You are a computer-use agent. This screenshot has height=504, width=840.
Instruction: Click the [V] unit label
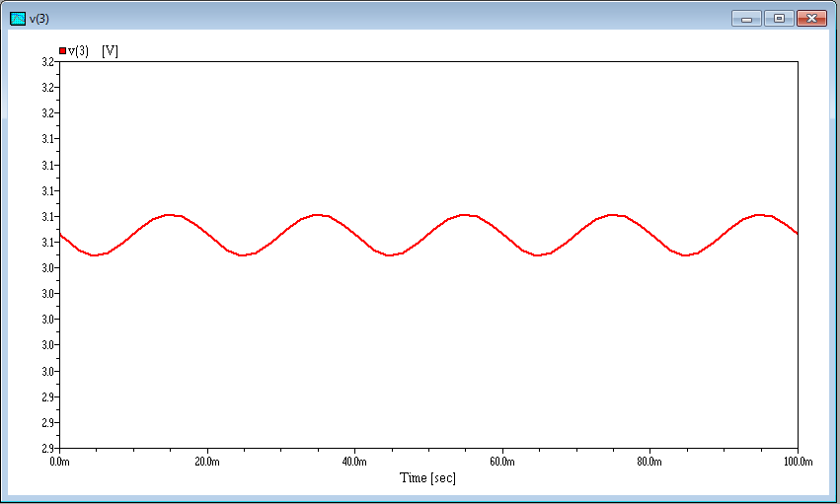pos(110,51)
